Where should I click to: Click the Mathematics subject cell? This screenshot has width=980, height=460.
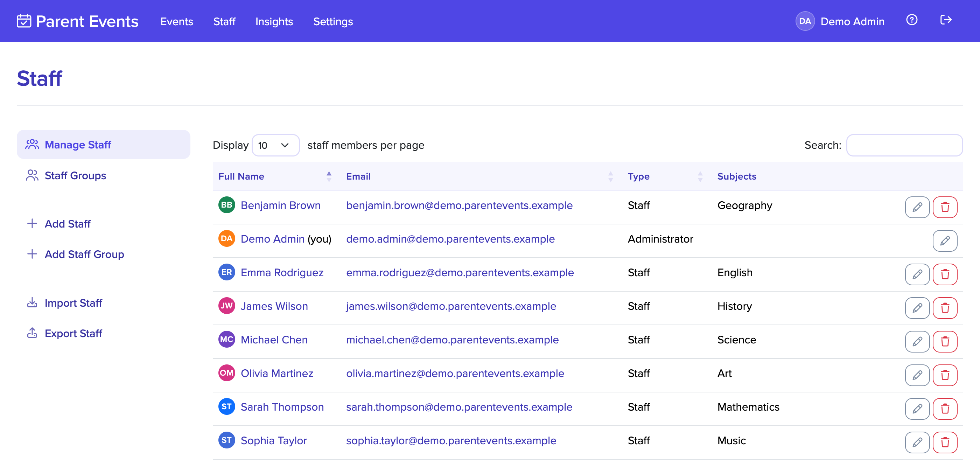point(748,407)
